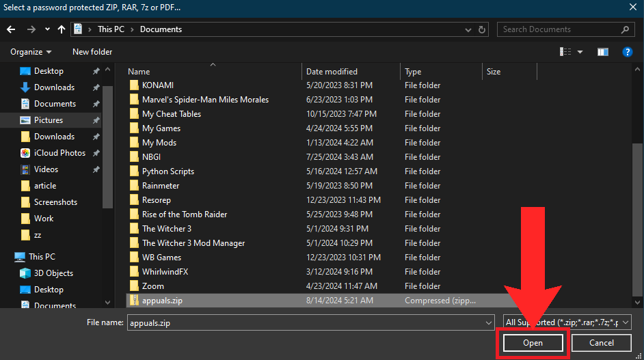The height and width of the screenshot is (360, 644).
Task: Click the change view layout icon
Action: click(565, 52)
